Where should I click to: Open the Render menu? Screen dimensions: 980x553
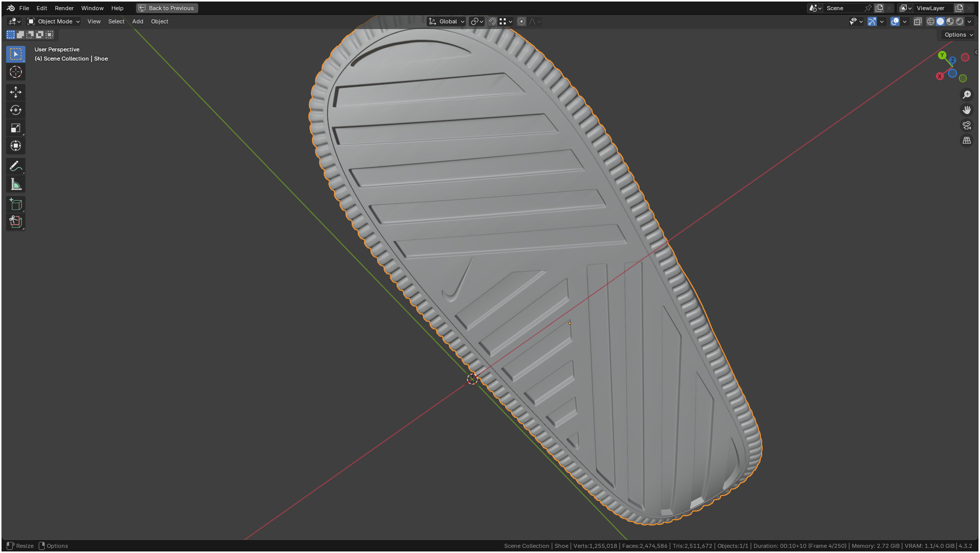coord(64,8)
